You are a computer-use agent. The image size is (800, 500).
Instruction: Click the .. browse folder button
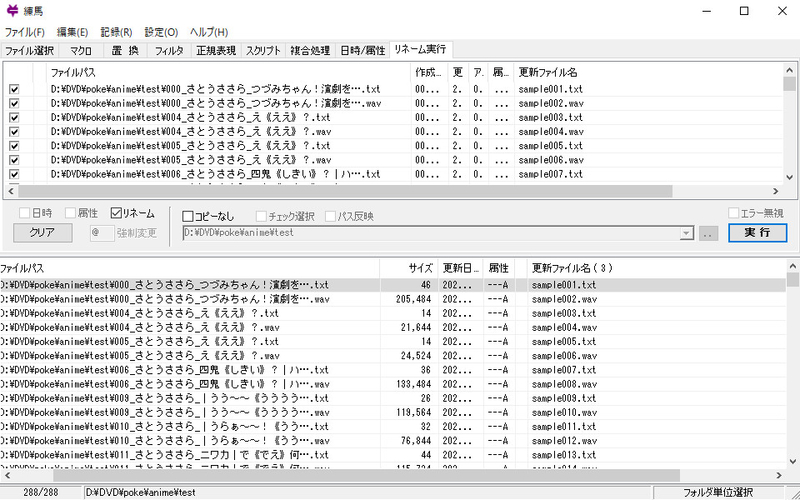(x=709, y=234)
